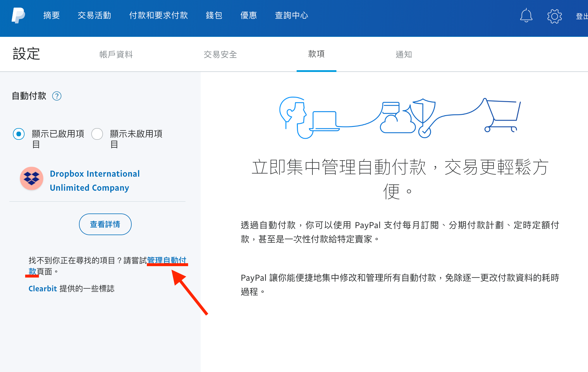Go to 付款和要求付款 menu
The width and height of the screenshot is (588, 372).
click(158, 15)
